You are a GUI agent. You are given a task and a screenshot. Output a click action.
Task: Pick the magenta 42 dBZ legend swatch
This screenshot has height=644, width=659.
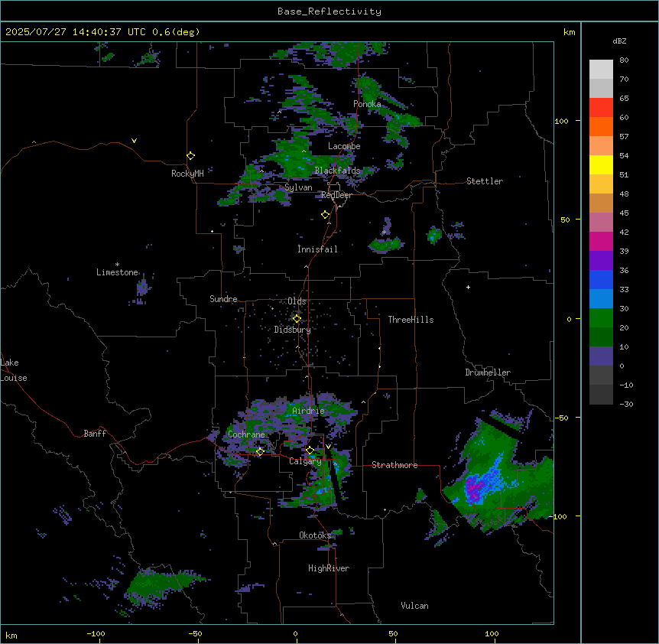tap(601, 241)
